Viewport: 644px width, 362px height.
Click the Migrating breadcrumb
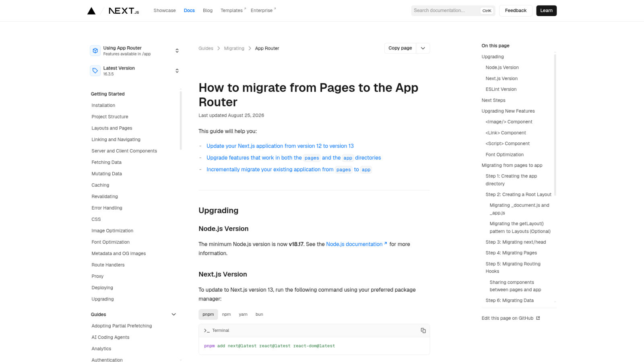click(234, 48)
